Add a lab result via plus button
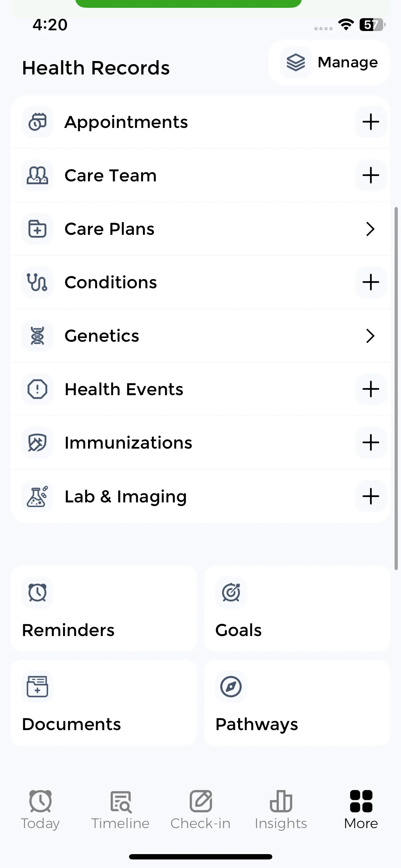The image size is (401, 868). click(x=371, y=496)
